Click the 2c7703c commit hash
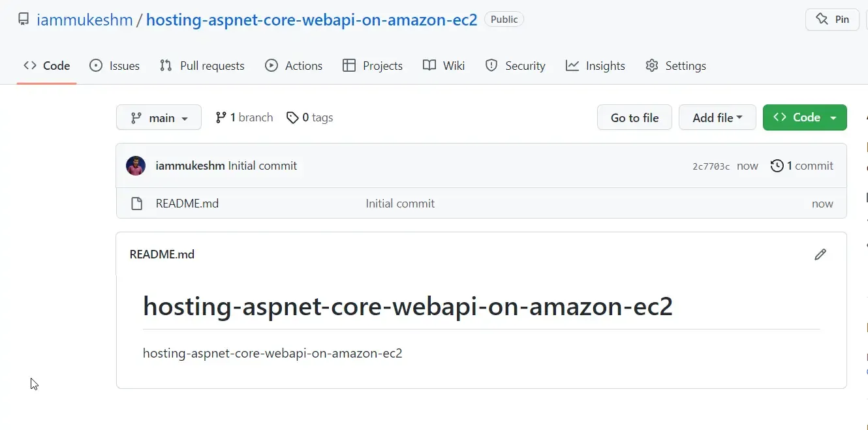 [x=711, y=166]
